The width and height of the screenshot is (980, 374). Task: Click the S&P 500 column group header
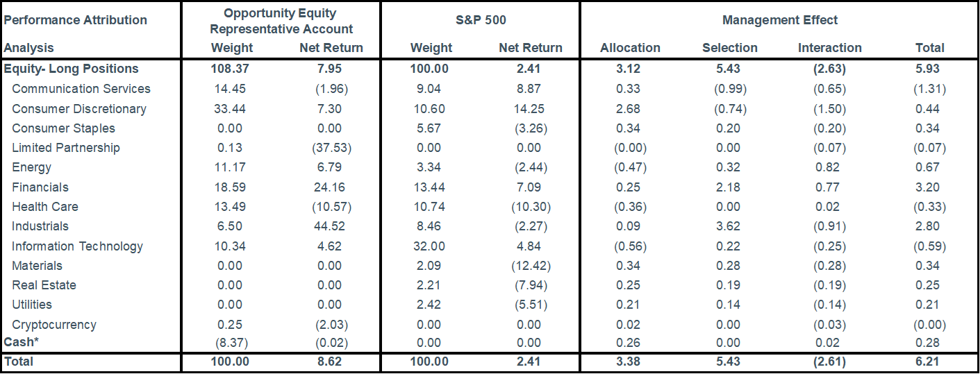[481, 20]
